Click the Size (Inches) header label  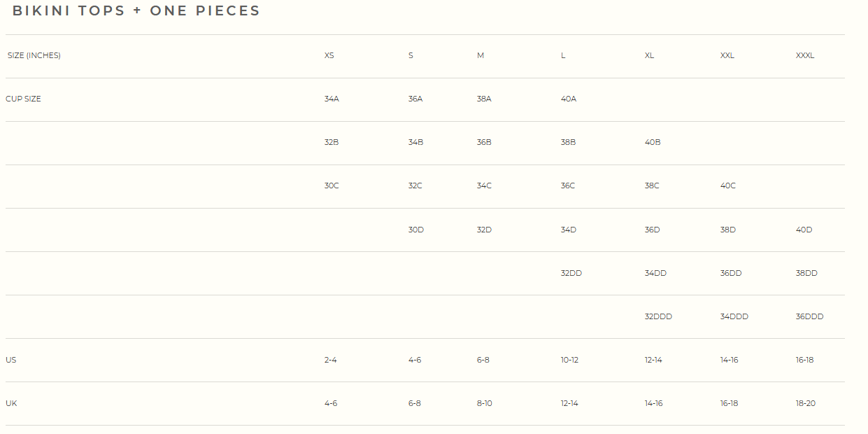(34, 56)
